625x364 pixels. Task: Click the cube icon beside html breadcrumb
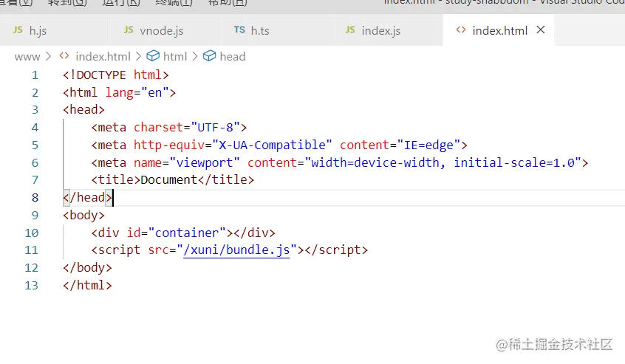[x=153, y=56]
